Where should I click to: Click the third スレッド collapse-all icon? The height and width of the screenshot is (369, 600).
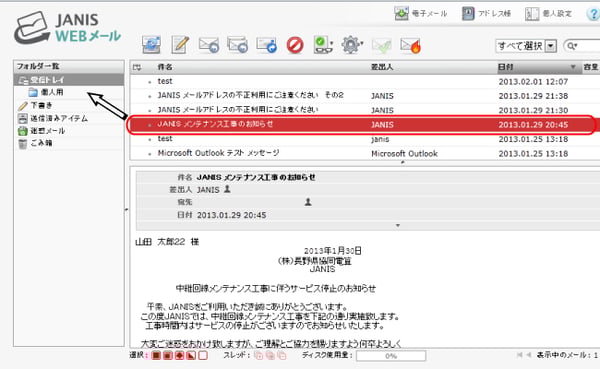click(282, 356)
